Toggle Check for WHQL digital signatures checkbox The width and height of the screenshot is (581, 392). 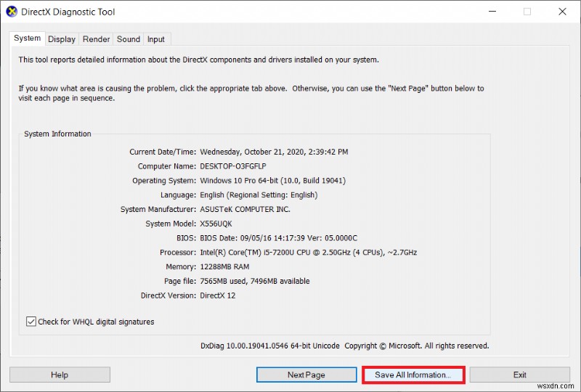(31, 322)
